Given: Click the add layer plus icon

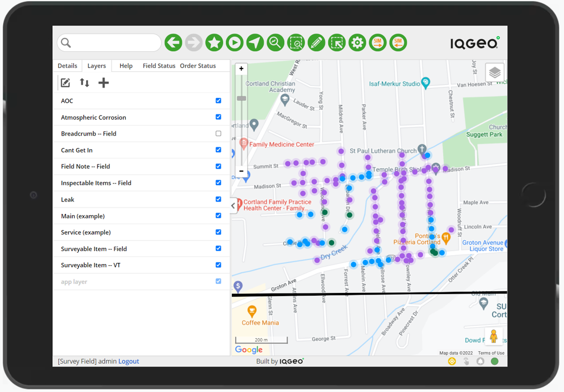Looking at the screenshot, I should point(103,83).
